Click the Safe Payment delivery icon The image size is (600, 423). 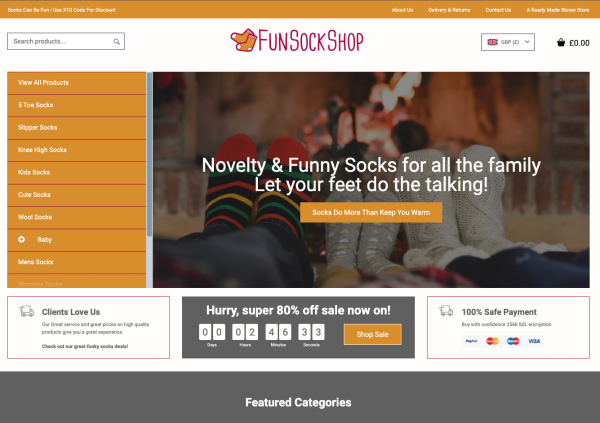446,310
